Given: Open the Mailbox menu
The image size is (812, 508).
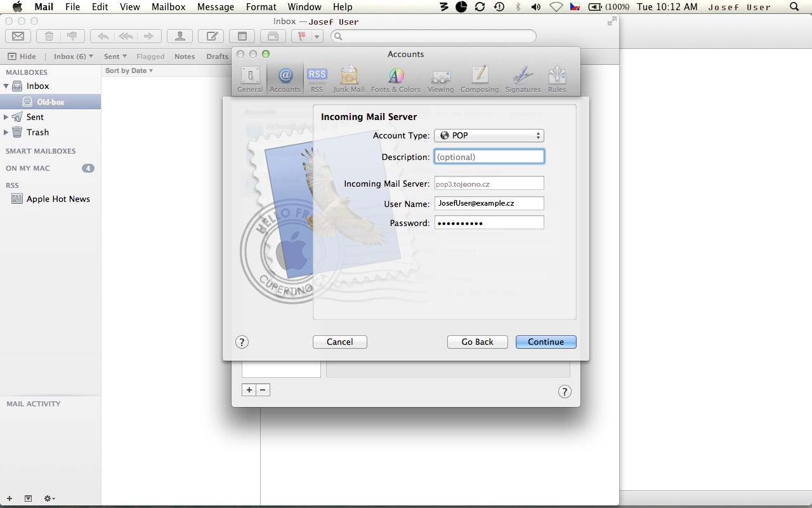Looking at the screenshot, I should [x=168, y=7].
